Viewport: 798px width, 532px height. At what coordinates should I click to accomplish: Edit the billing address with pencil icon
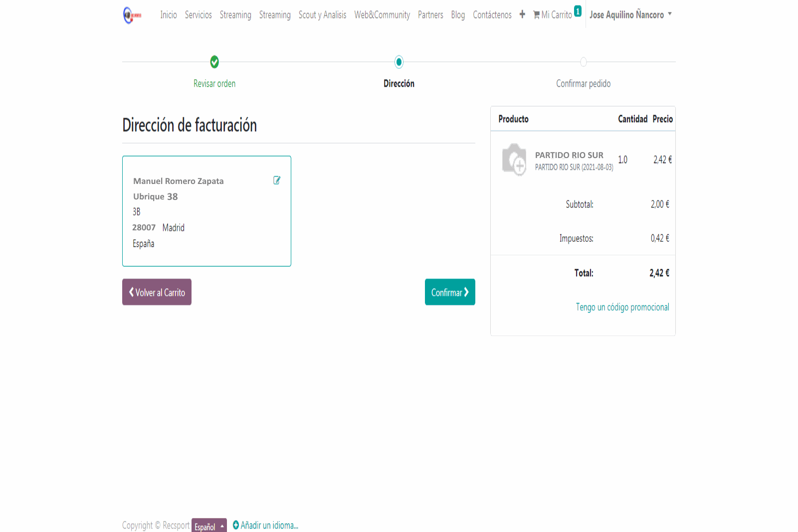[277, 180]
